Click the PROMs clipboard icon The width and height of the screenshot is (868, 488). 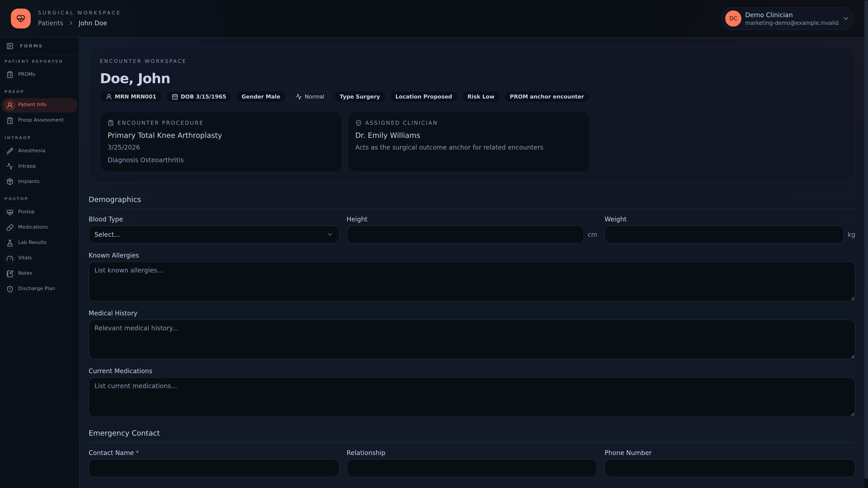tap(10, 74)
